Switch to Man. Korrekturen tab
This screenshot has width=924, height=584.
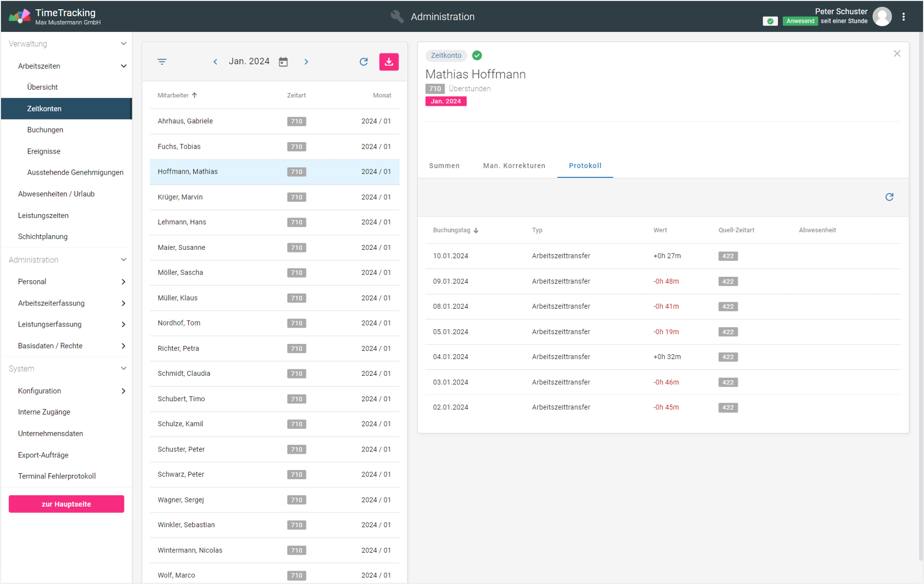514,166
